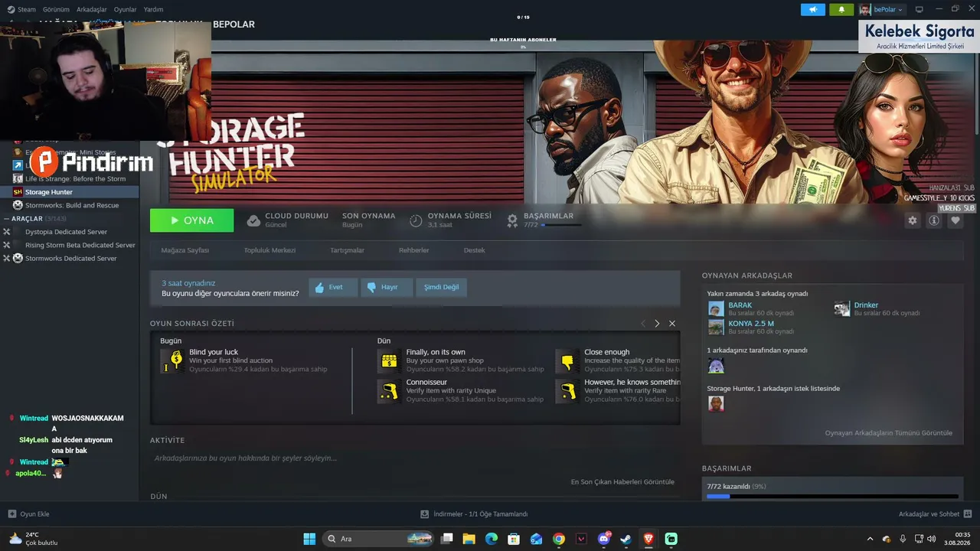Click the Finally, on its own achievement icon
This screenshot has width=980, height=551.
click(390, 360)
